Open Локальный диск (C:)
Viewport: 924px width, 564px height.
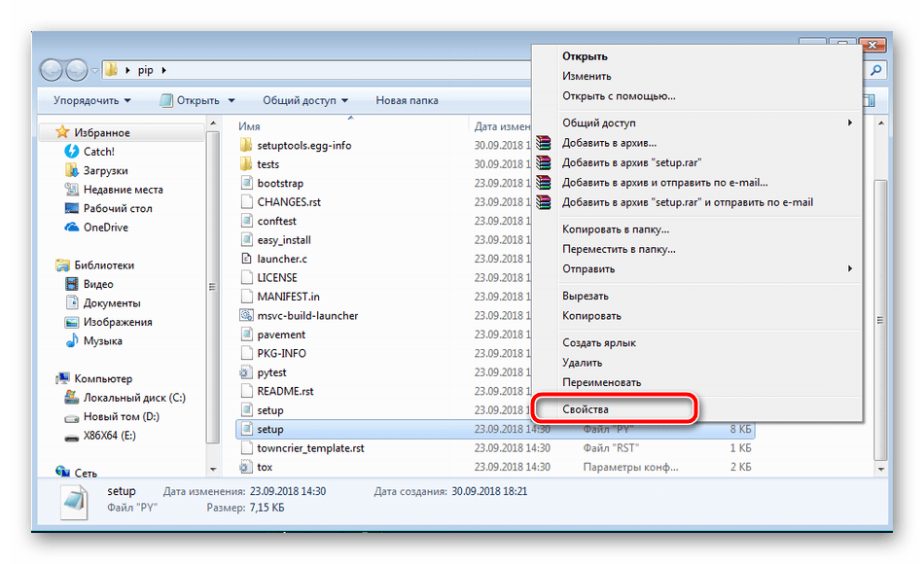(134, 397)
